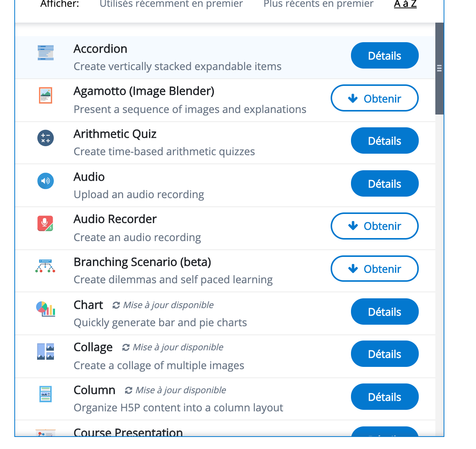Click the Audio speaker icon

pos(46,181)
